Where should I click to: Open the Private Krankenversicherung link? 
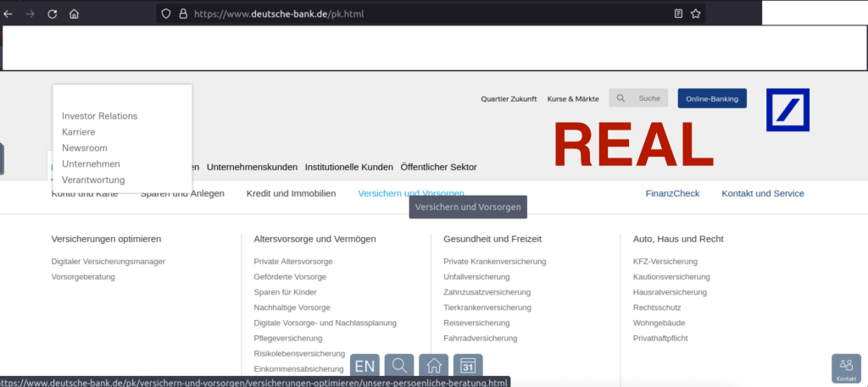494,262
